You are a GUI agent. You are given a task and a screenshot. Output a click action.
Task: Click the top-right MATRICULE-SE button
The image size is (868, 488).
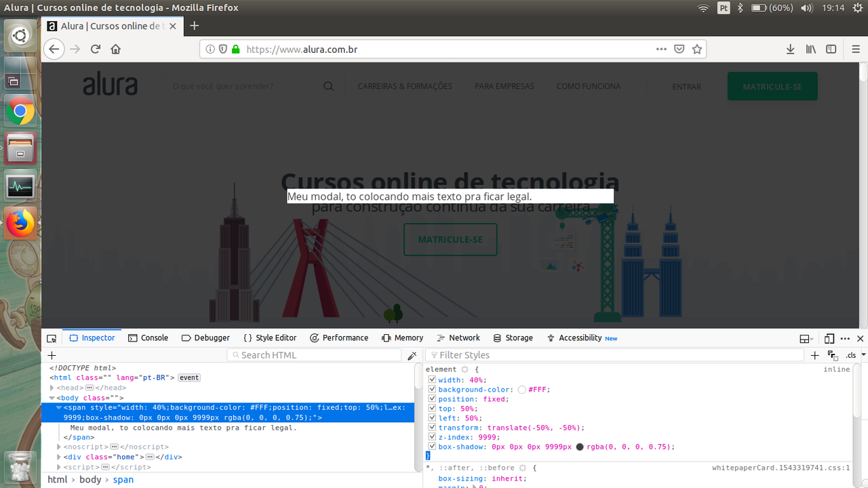click(772, 87)
